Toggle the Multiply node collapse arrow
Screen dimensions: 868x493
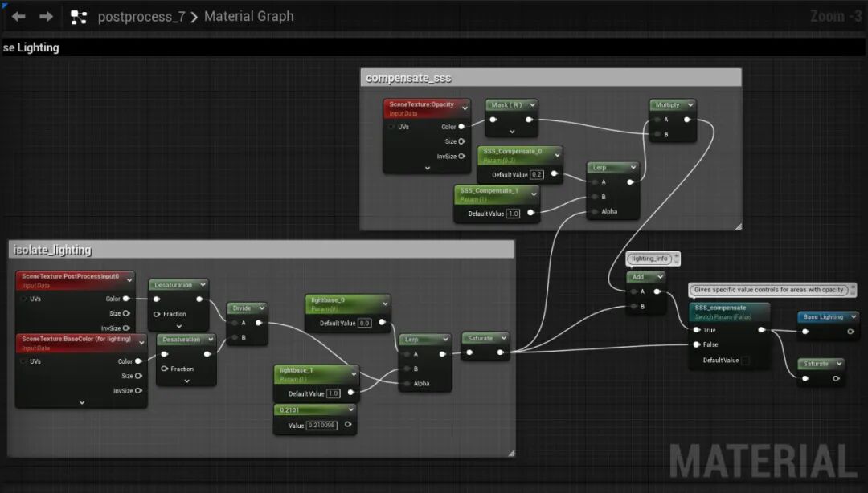(690, 104)
